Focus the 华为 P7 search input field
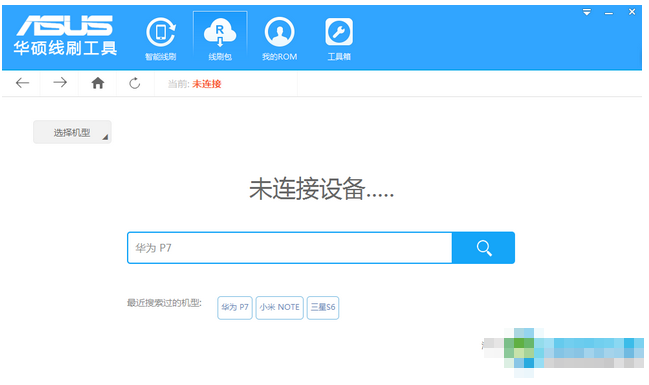 [x=290, y=248]
